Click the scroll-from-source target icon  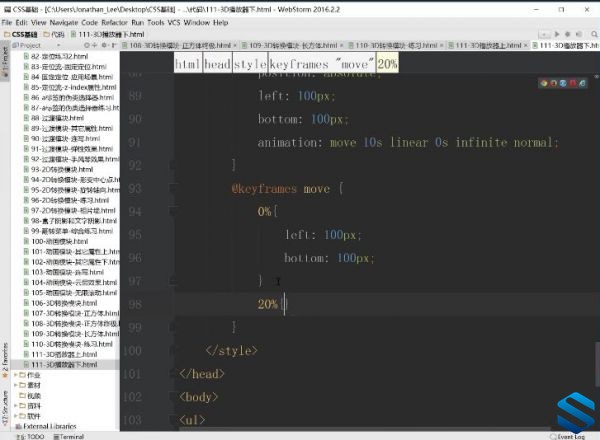87,45
